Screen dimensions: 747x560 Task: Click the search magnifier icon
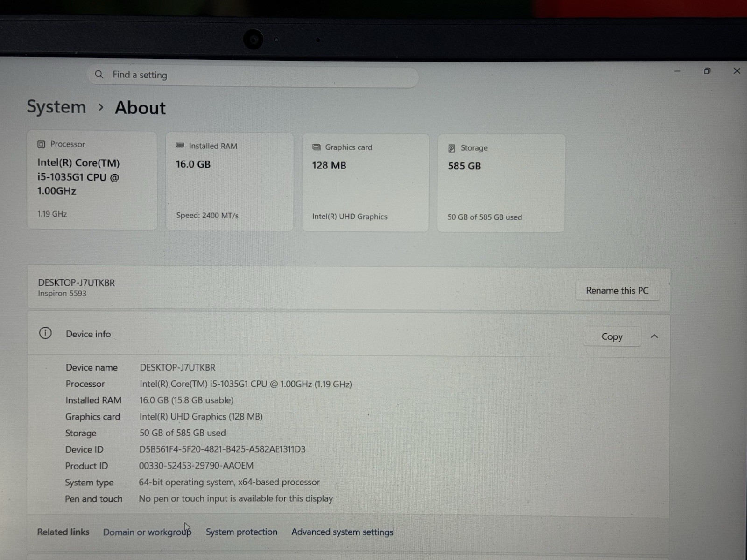[x=99, y=74]
